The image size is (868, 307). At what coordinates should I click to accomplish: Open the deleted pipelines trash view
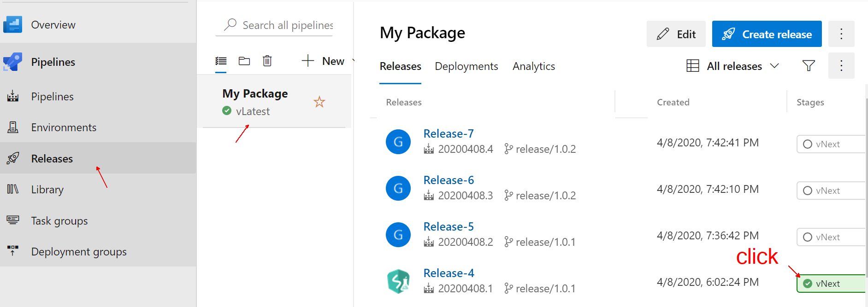pos(267,61)
